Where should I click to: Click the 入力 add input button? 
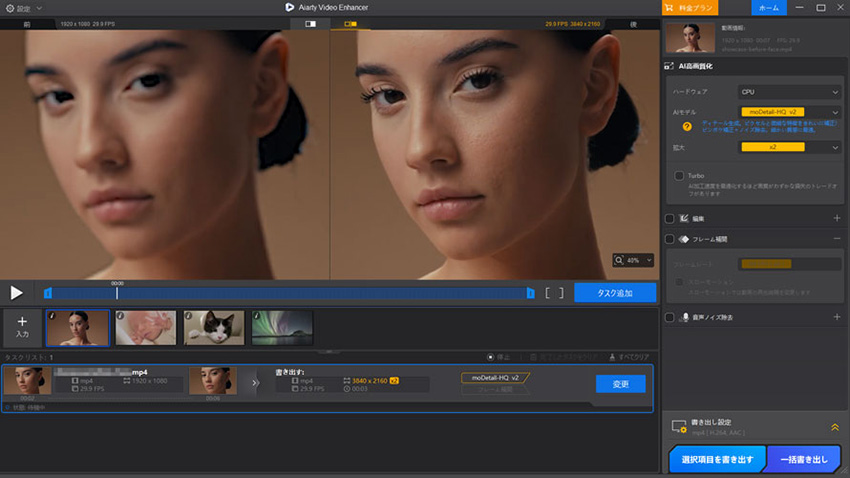(22, 327)
